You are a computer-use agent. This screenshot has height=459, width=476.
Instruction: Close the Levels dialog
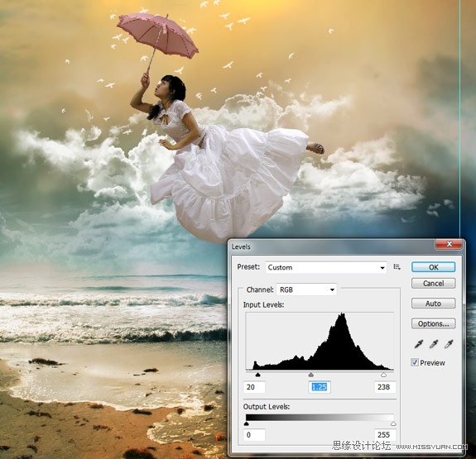click(450, 244)
